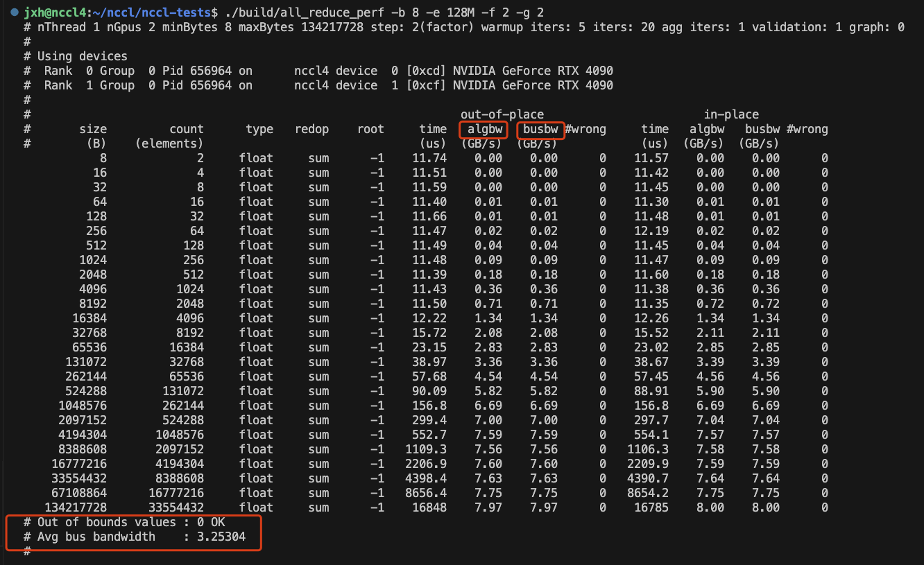Click out-of-place time value 57.68
Image resolution: width=924 pixels, height=565 pixels.
(x=429, y=376)
